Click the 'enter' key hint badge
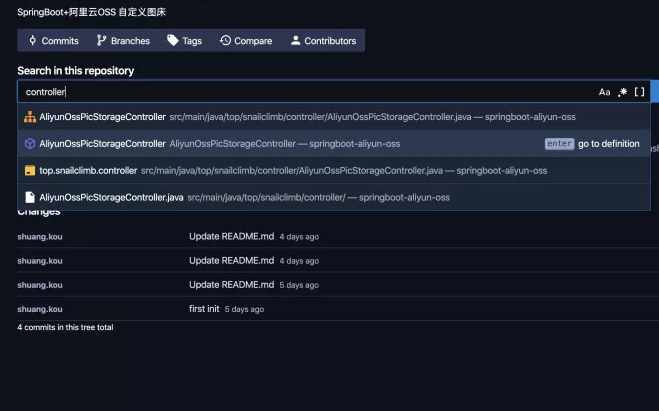This screenshot has height=411, width=659. 559,144
